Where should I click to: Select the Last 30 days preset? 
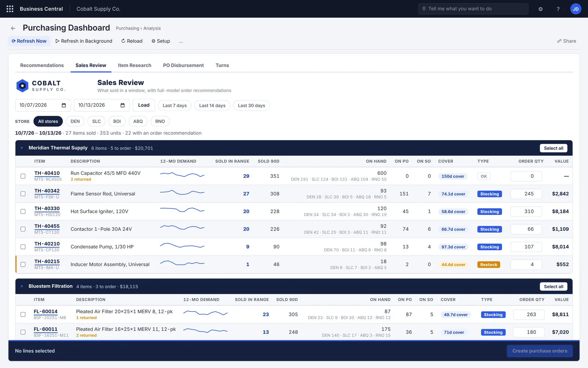251,106
